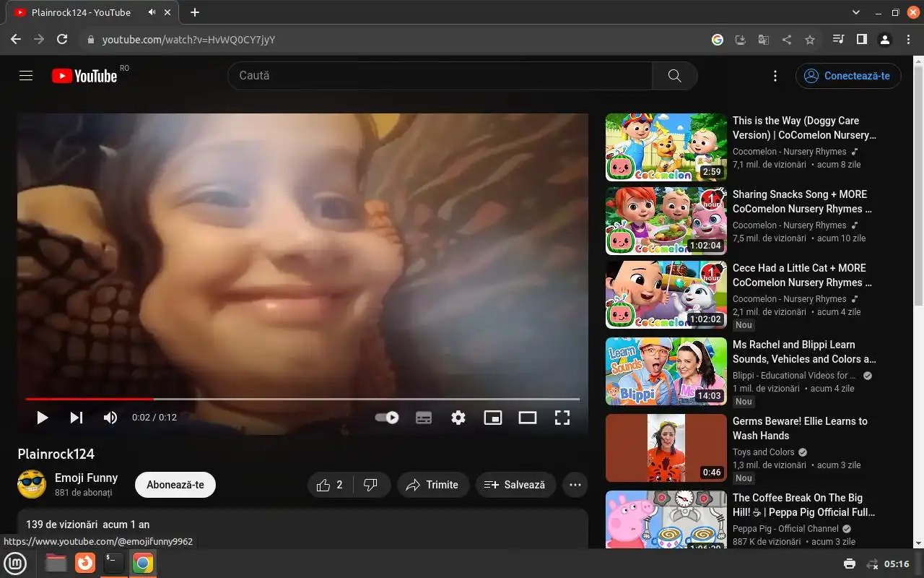Reload the current page
Screen dimensions: 924x578
point(62,40)
